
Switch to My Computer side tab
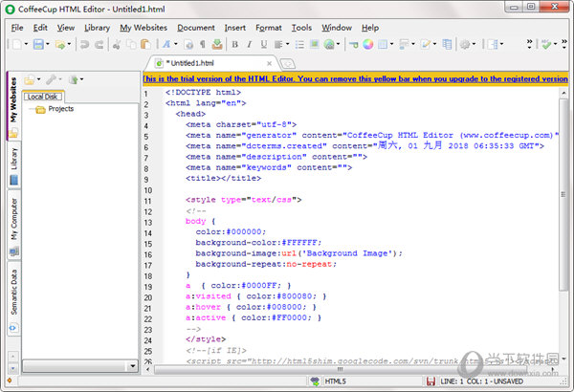click(13, 225)
